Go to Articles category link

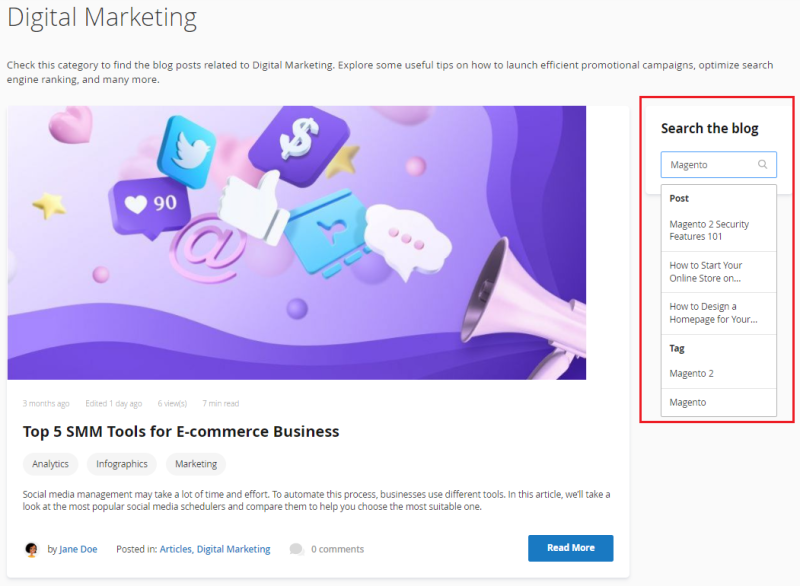pyautogui.click(x=175, y=549)
